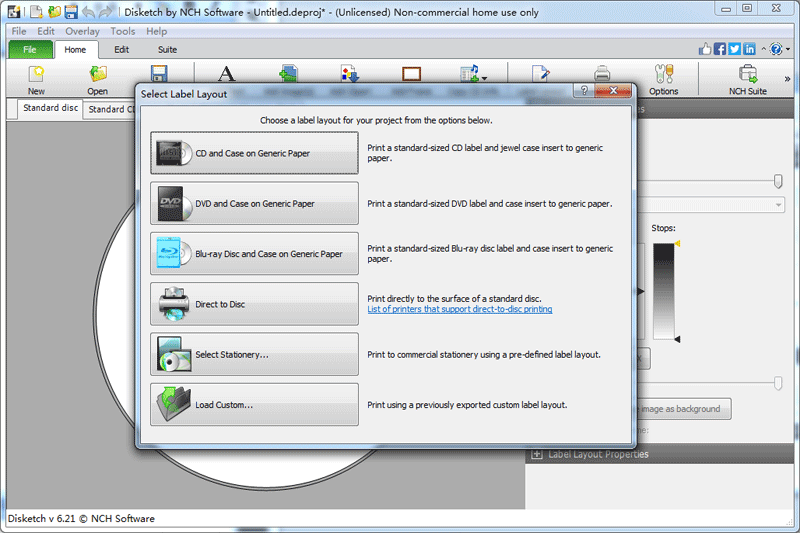
Task: Open dropdown arrow next to CD info icon
Action: 484,79
